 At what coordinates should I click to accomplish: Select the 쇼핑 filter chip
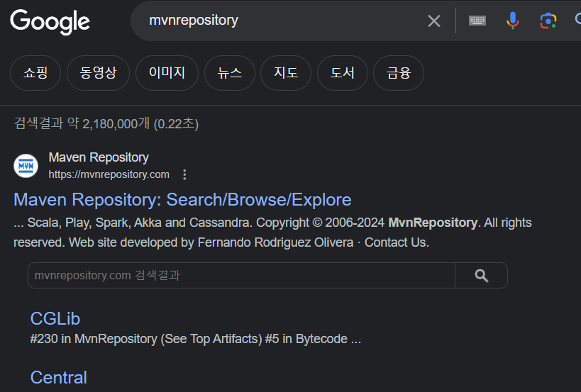point(35,73)
